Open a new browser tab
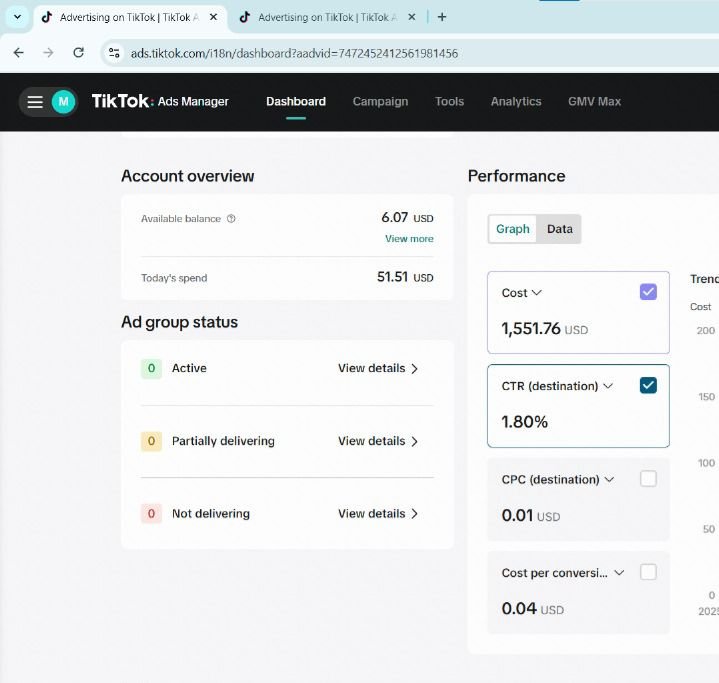Image resolution: width=719 pixels, height=683 pixels. (442, 17)
